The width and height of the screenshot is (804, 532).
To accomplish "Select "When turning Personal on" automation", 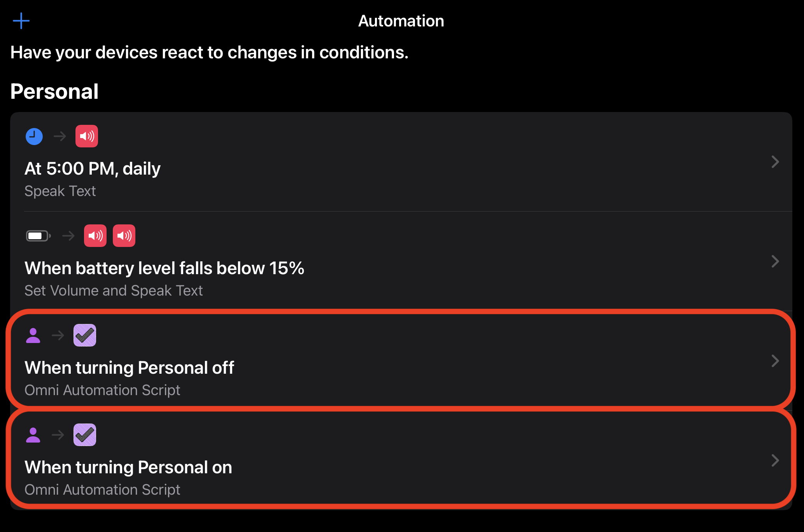I will click(x=128, y=467).
